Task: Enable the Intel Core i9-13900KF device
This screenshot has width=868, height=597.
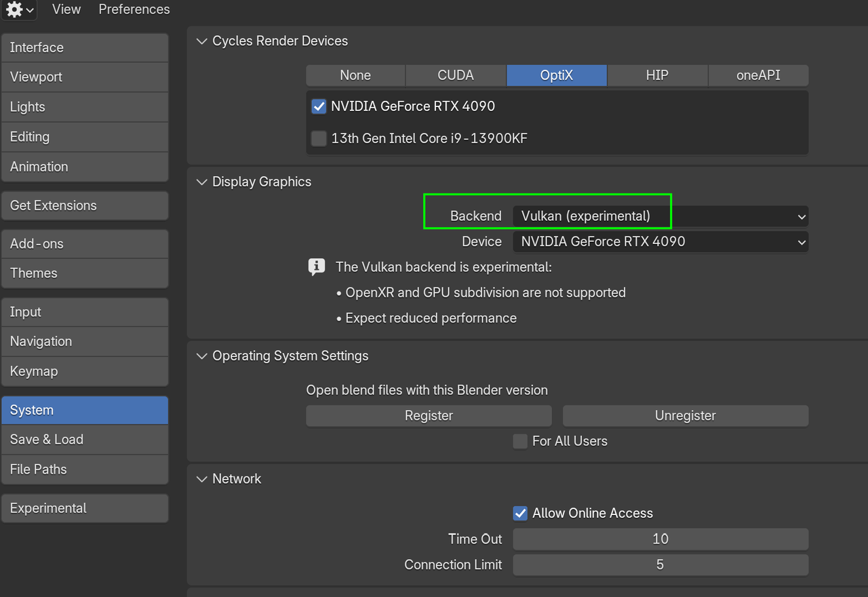Action: 319,139
